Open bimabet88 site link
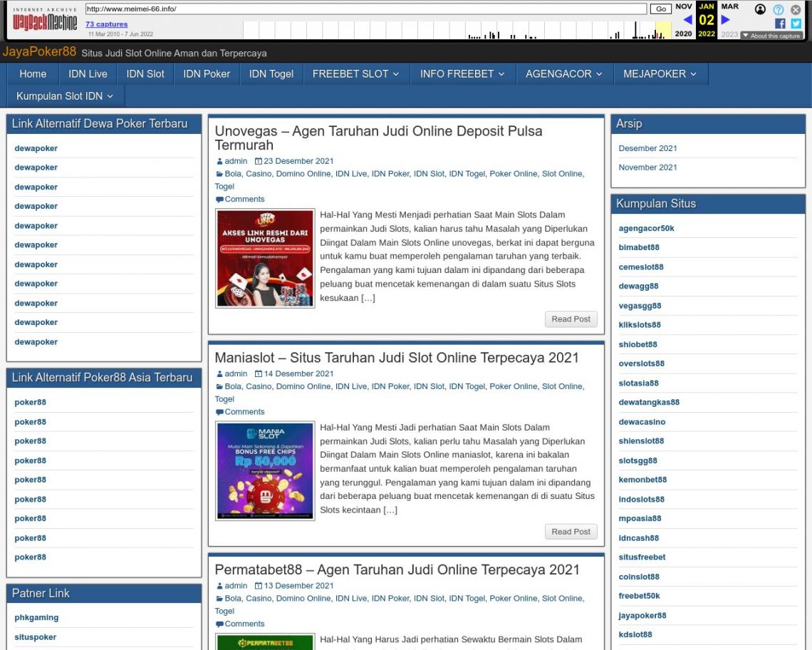The image size is (812, 650). [x=638, y=247]
